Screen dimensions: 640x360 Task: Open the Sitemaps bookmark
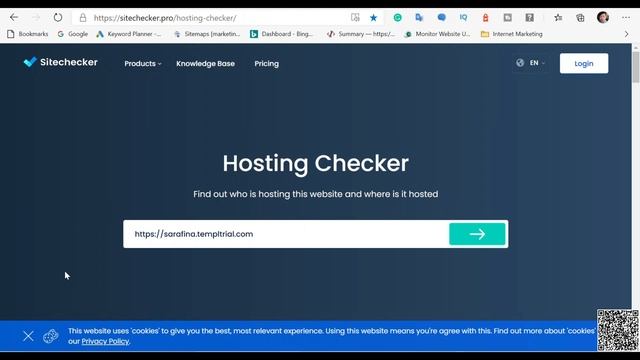tap(207, 34)
